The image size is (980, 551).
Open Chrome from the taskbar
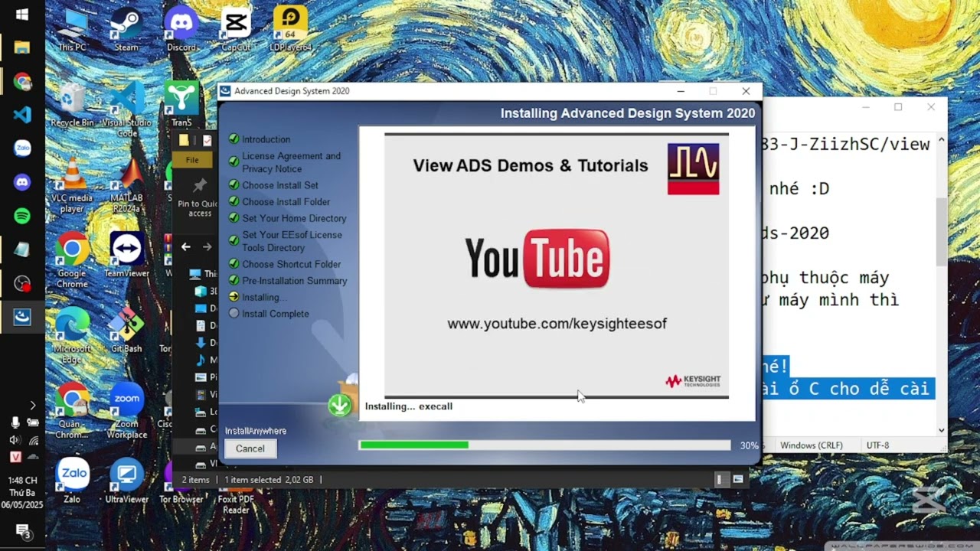click(x=22, y=81)
